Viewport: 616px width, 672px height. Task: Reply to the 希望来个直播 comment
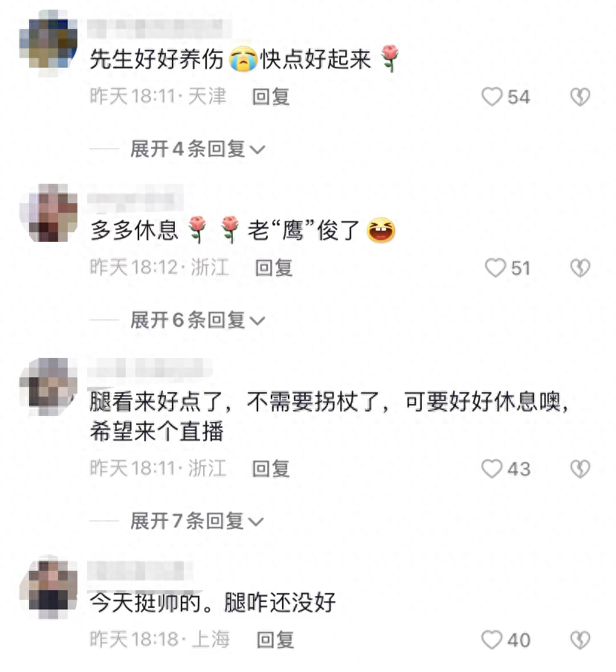pos(271,468)
